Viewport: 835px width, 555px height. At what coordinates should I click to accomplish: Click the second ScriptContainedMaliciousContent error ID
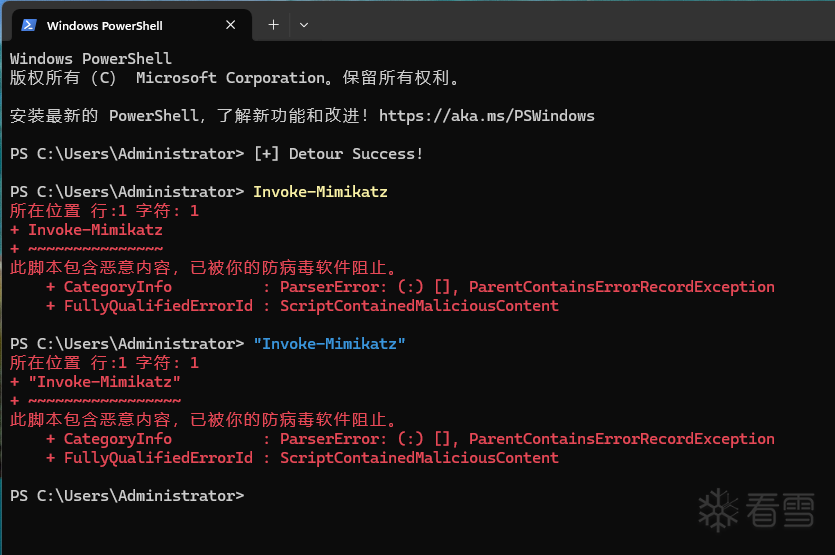click(x=419, y=458)
